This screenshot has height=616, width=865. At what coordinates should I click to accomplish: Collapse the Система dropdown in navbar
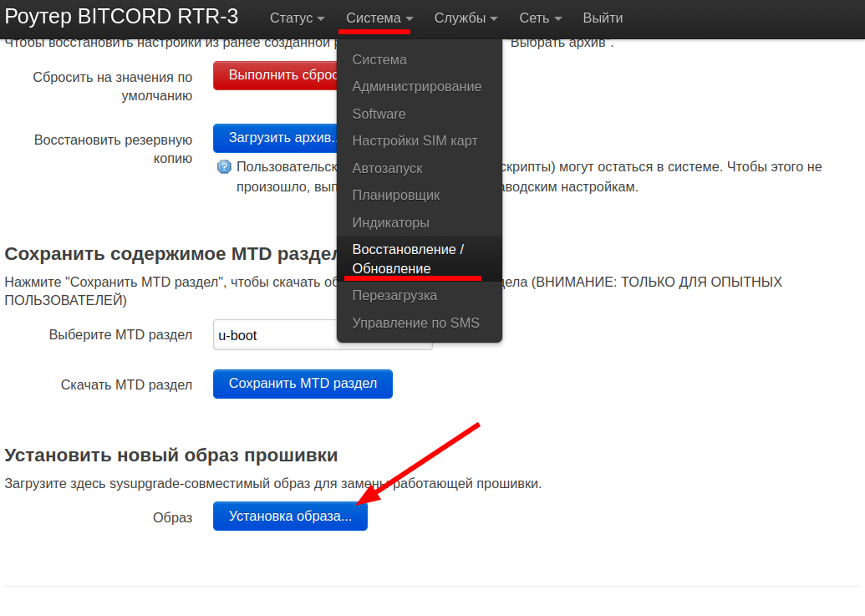379,18
